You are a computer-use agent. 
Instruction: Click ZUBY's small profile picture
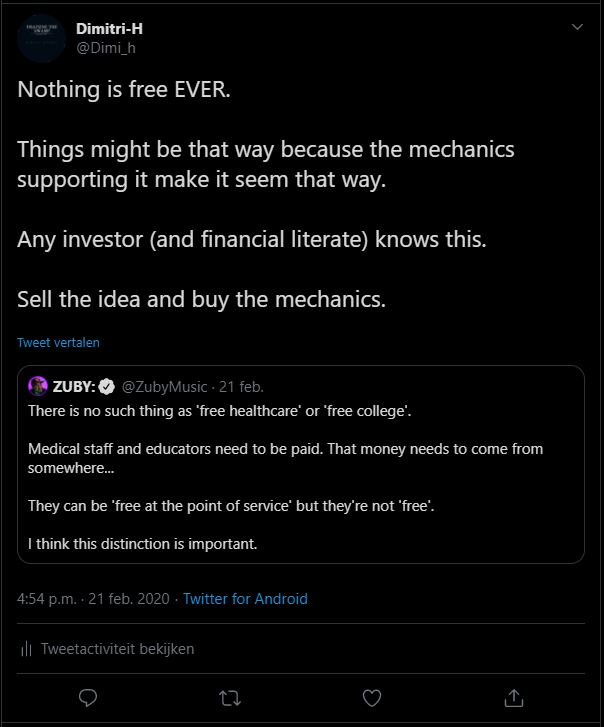pyautogui.click(x=38, y=387)
